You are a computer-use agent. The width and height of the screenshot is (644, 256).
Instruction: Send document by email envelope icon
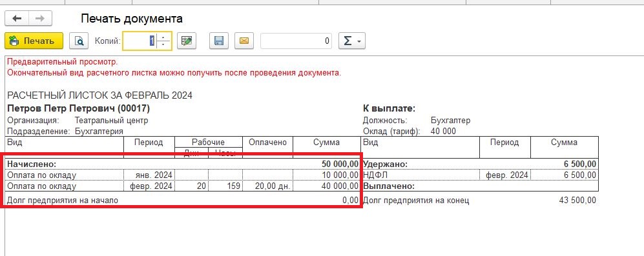point(244,41)
